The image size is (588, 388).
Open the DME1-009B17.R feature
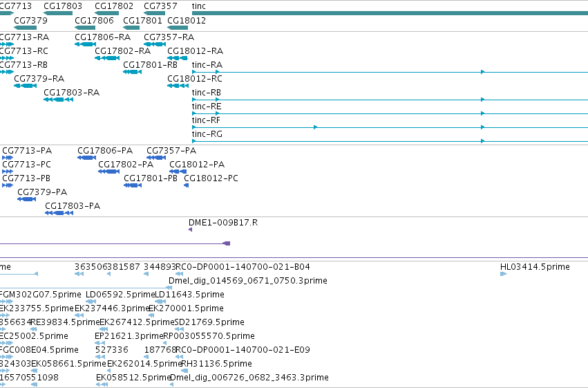pos(223,223)
